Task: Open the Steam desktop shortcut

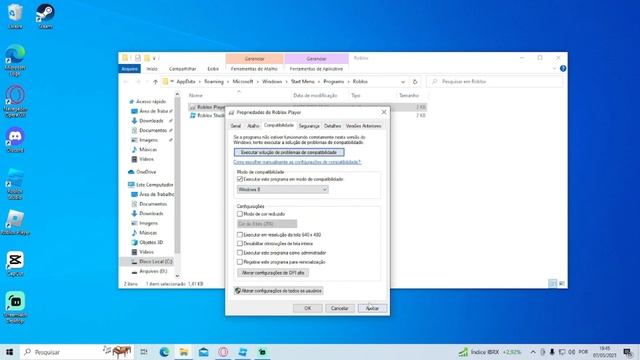Action: pos(45,16)
